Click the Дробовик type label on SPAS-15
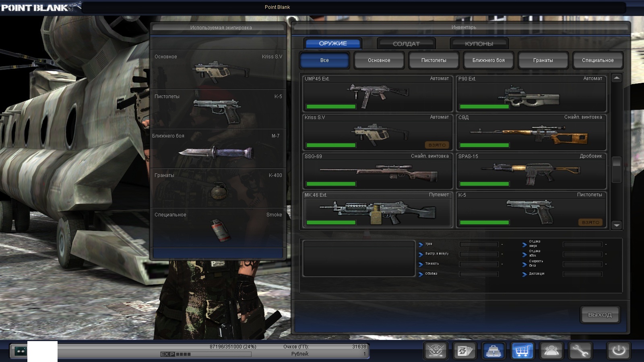Image resolution: width=644 pixels, height=362 pixels. [591, 156]
